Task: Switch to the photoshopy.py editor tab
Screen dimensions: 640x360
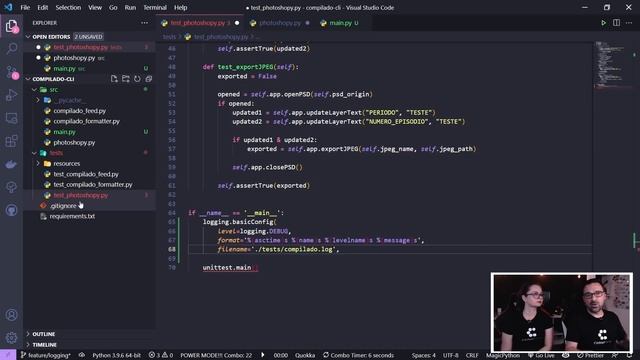Action: click(280, 23)
